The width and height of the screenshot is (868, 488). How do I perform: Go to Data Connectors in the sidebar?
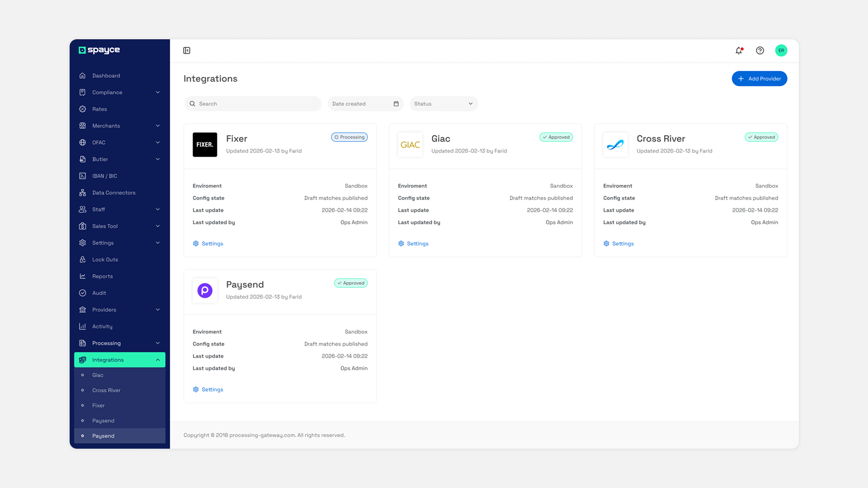click(113, 193)
